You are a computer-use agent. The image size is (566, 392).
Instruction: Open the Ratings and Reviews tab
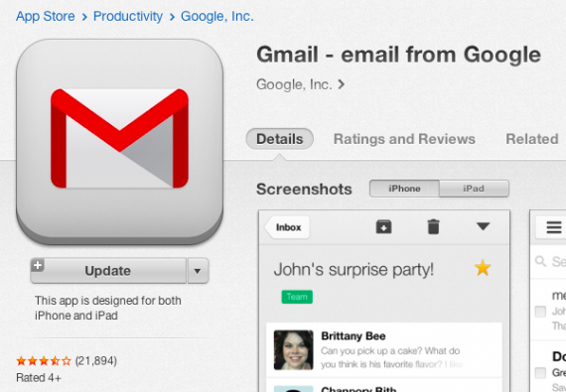[x=404, y=139]
